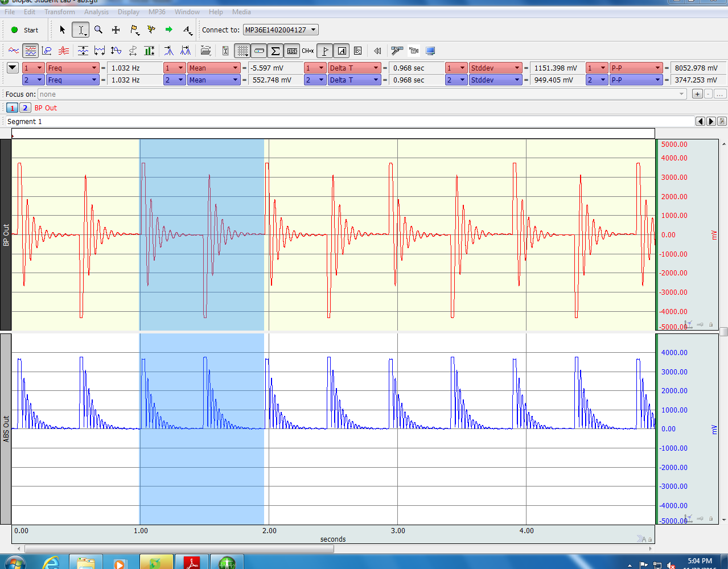Click the find next peak icon
Viewport: 728px width, 569px height.
[186, 51]
